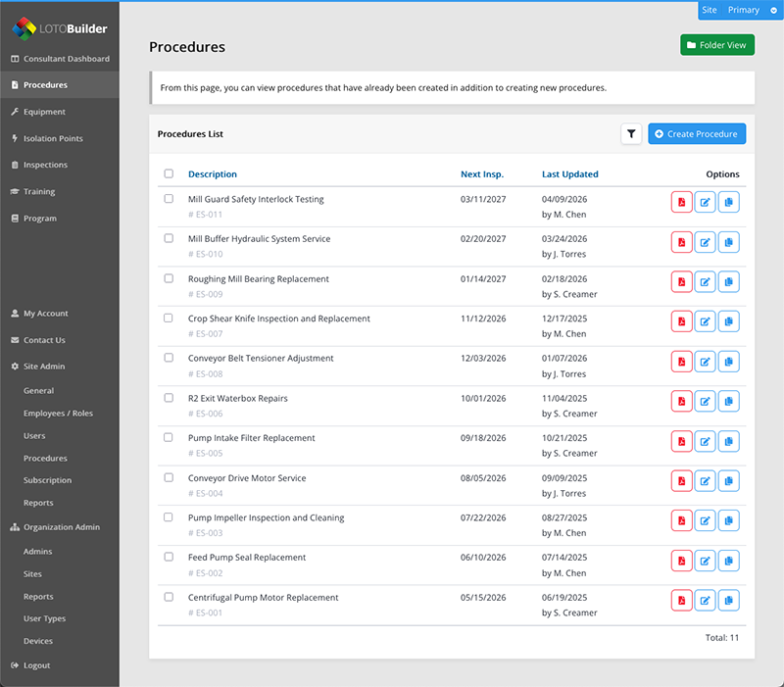Export PDF for Conveyor Belt Tensioner Adjustment
The width and height of the screenshot is (784, 687).
coord(681,362)
